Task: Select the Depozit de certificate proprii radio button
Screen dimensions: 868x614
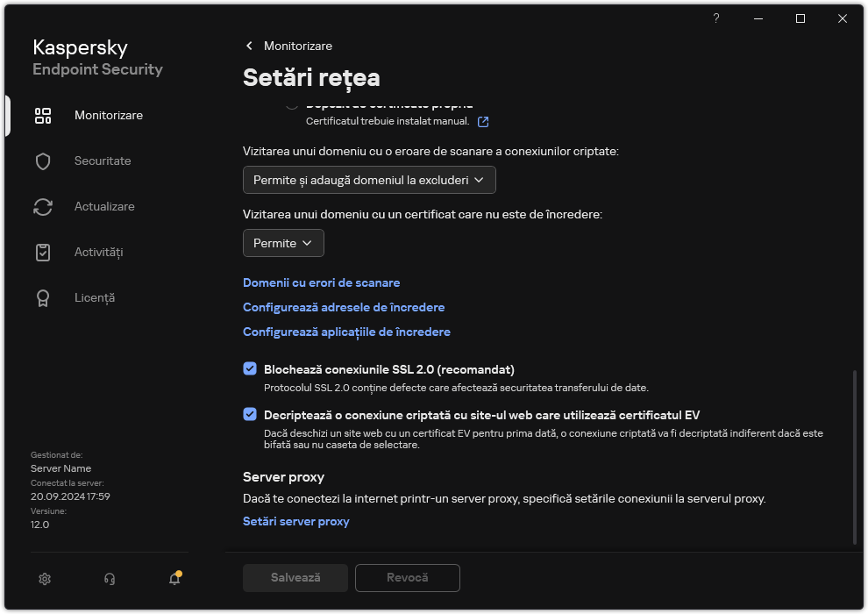Action: (x=293, y=103)
